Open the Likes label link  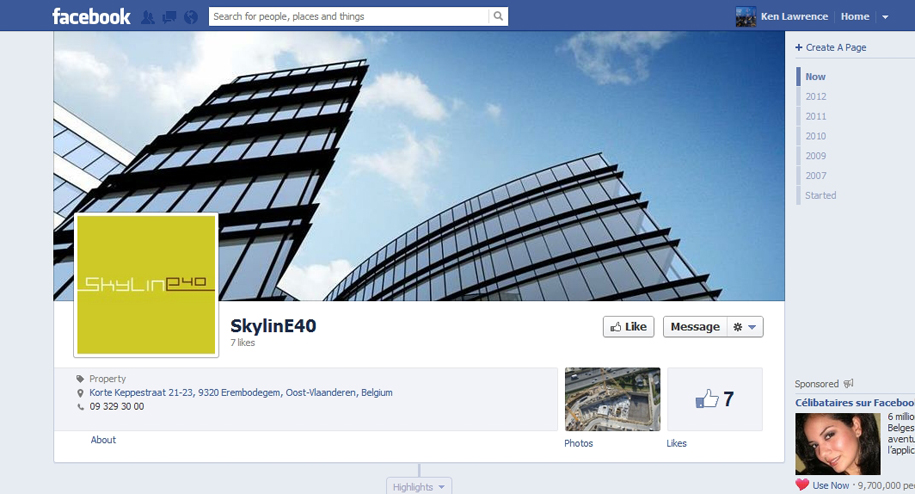click(676, 443)
